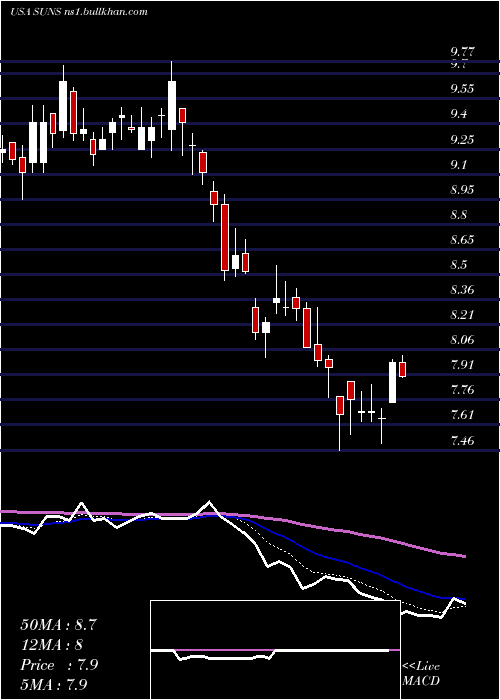Select the 8.5 price axis label
The image size is (500, 700).
tap(459, 265)
